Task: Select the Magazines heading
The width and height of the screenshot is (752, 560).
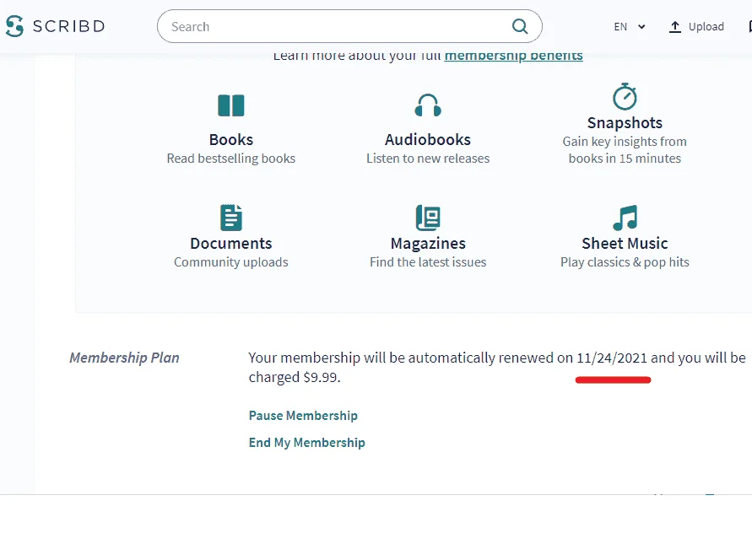Action: point(428,244)
